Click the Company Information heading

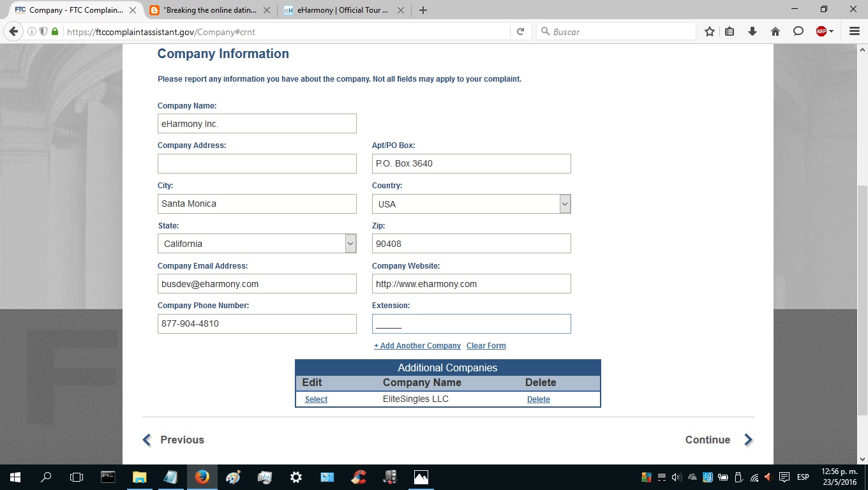[223, 54]
